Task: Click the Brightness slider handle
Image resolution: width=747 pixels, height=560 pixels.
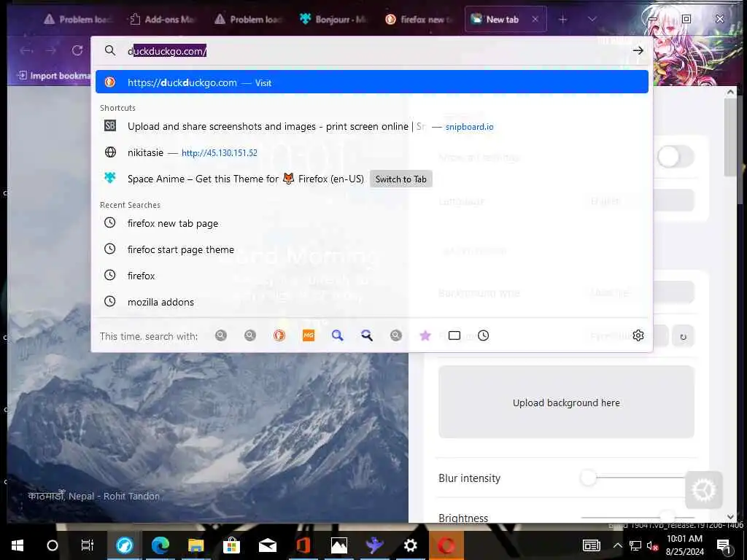Action: [x=668, y=517]
